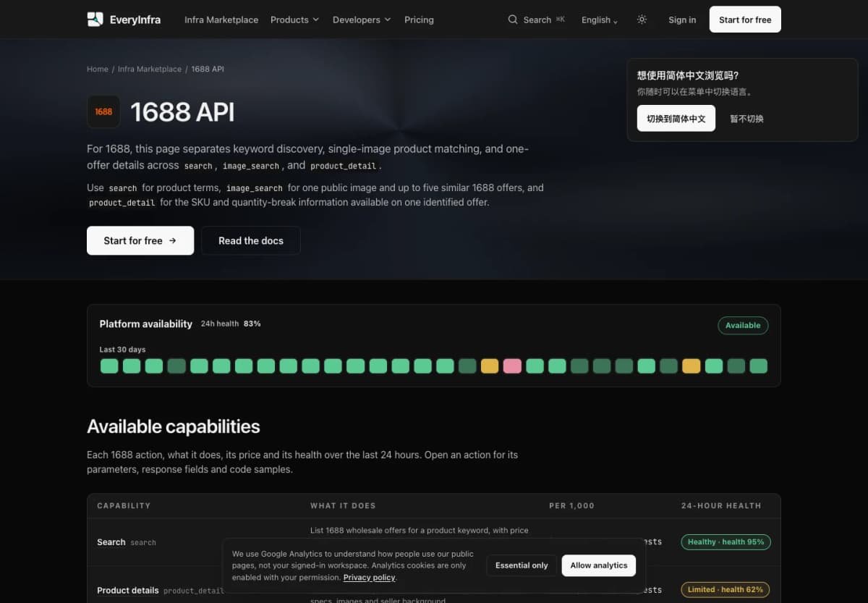Click Sign in
The height and width of the screenshot is (603, 868).
(682, 20)
